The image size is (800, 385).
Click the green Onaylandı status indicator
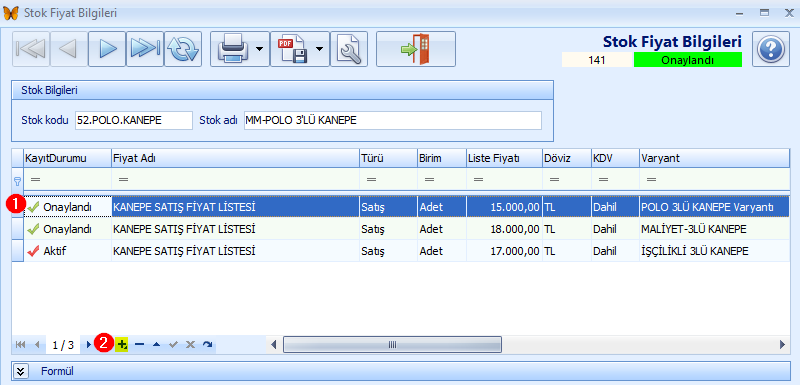pyautogui.click(x=687, y=60)
